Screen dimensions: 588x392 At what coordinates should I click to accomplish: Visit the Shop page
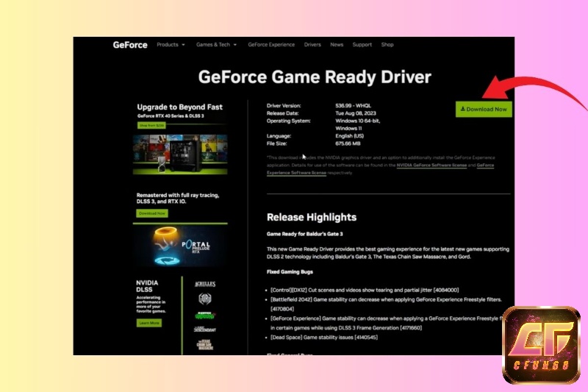387,45
